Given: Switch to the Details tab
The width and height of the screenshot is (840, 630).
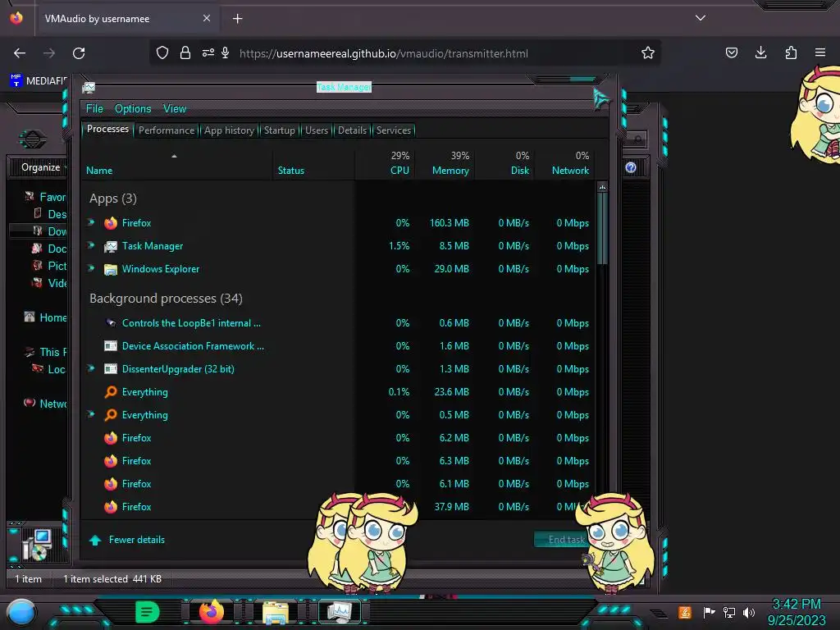Looking at the screenshot, I should pos(352,130).
